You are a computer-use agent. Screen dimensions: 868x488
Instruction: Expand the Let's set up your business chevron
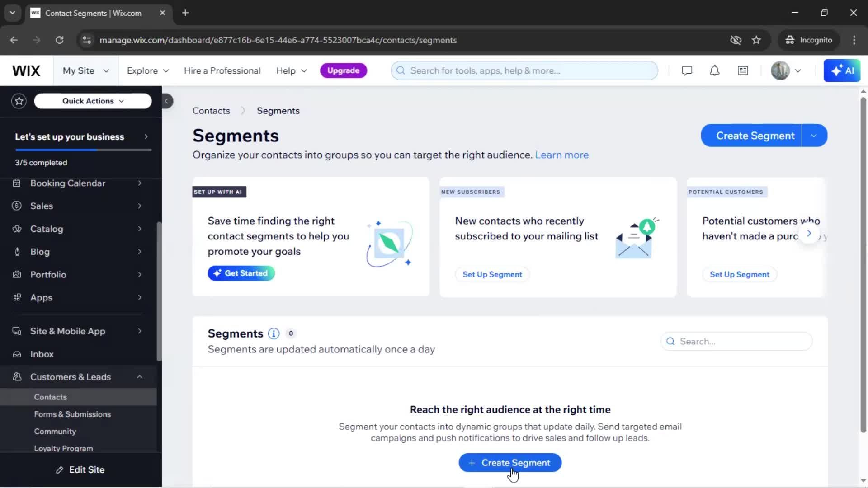point(146,137)
